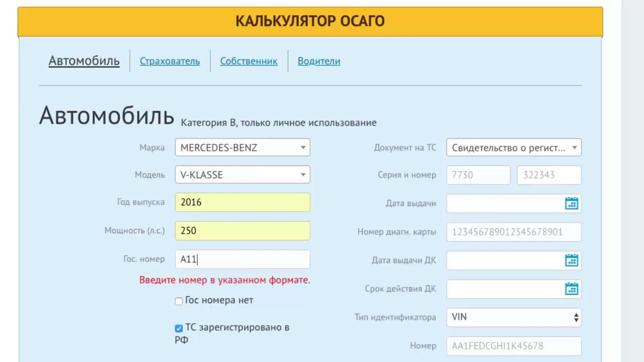Screen dimensions: 644x362
Task: Click the Мощность (л.с.) label
Action: pyautogui.click(x=134, y=231)
